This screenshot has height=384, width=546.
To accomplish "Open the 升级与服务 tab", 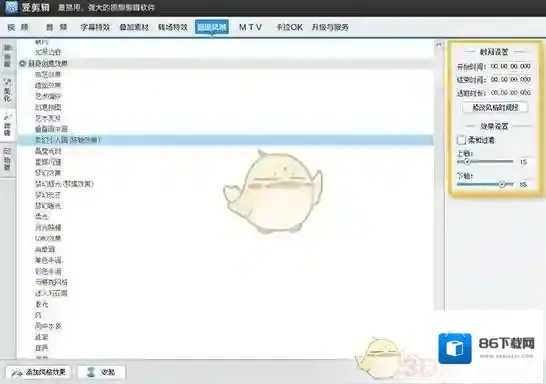I will click(330, 27).
